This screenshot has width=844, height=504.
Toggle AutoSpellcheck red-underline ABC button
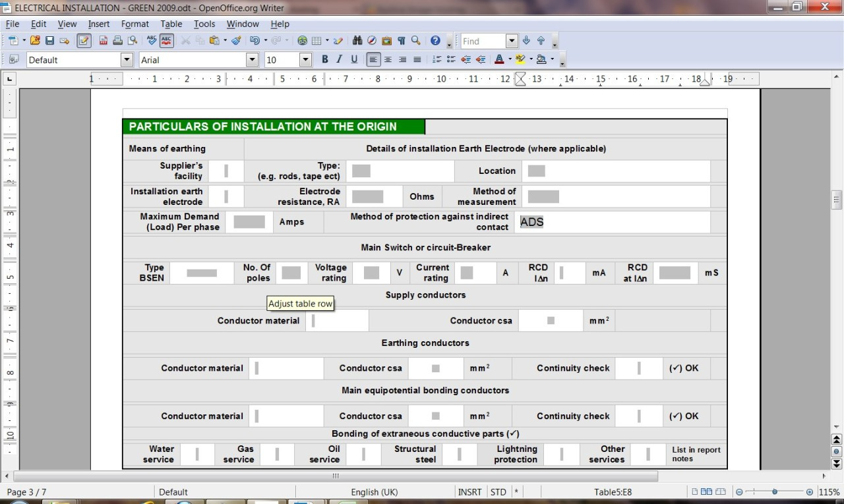click(x=166, y=41)
